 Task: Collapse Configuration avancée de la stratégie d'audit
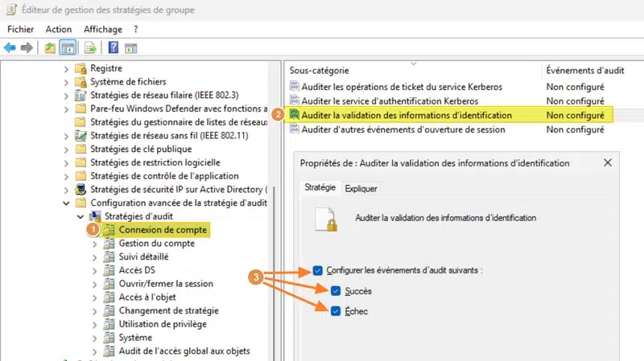[x=66, y=203]
